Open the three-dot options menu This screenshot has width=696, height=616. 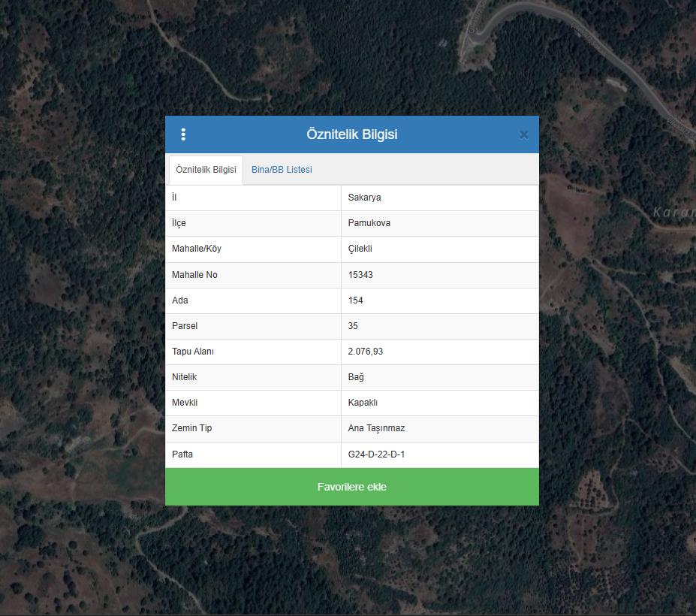point(183,134)
